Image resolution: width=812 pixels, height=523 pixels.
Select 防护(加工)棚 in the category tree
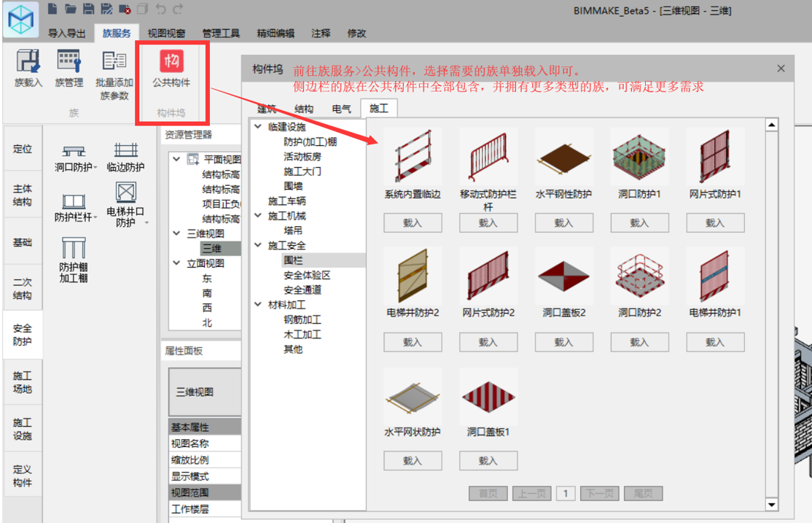pos(311,142)
